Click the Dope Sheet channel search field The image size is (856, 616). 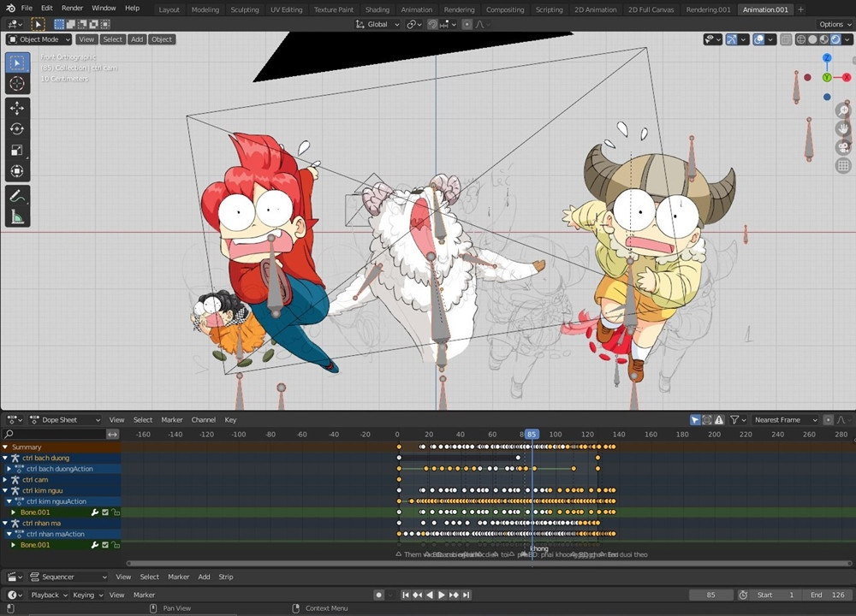(x=53, y=435)
